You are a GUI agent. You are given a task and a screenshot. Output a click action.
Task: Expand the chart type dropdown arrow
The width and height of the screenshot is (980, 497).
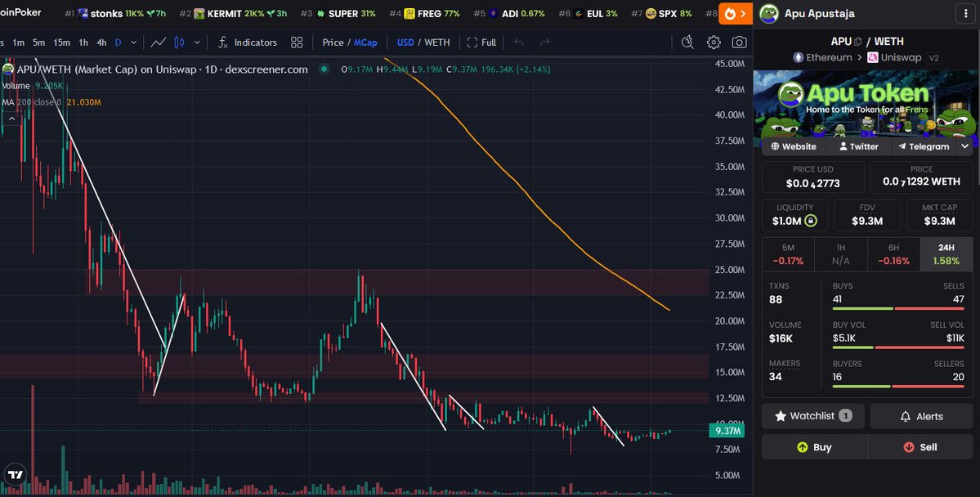pos(198,43)
